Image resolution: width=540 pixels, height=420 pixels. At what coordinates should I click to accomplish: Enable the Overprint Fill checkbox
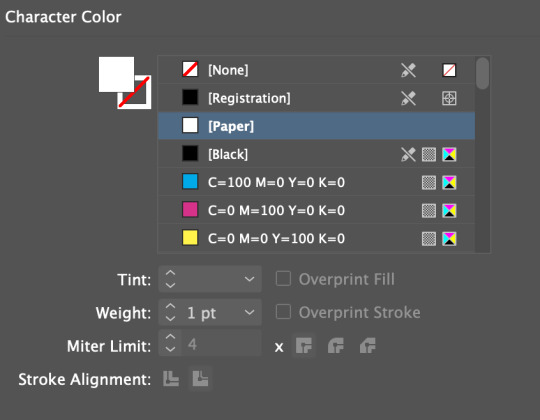tap(283, 279)
